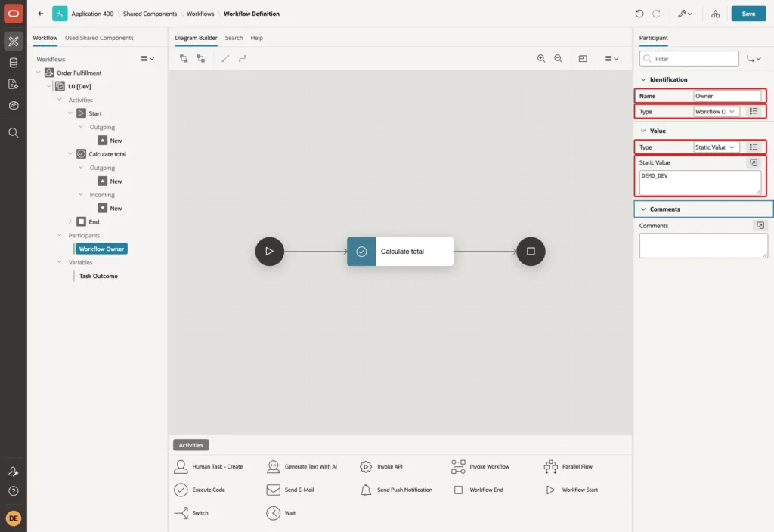774x532 pixels.
Task: Click the Application 400 breadcrumb
Action: (92, 14)
